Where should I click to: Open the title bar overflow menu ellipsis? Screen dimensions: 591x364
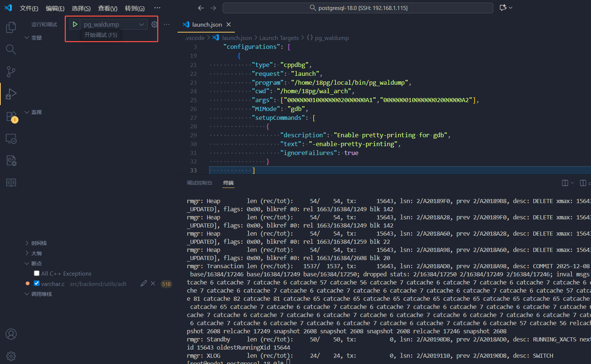[x=157, y=8]
